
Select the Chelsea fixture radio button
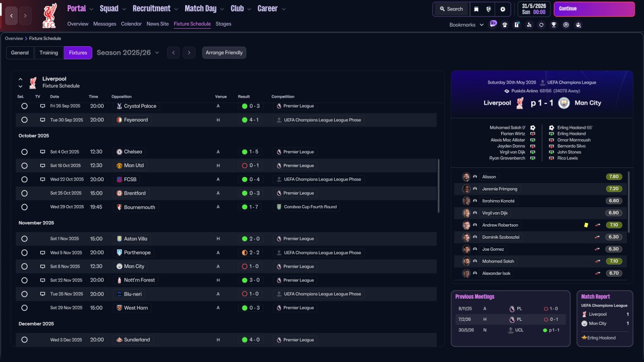tap(24, 152)
